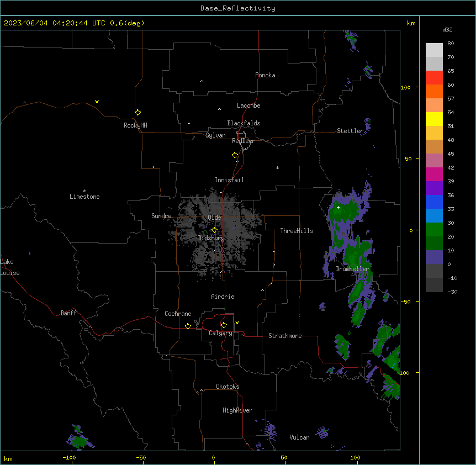Click the bright green swatch in the dBZ legend
This screenshot has width=476, height=465.
tap(434, 230)
